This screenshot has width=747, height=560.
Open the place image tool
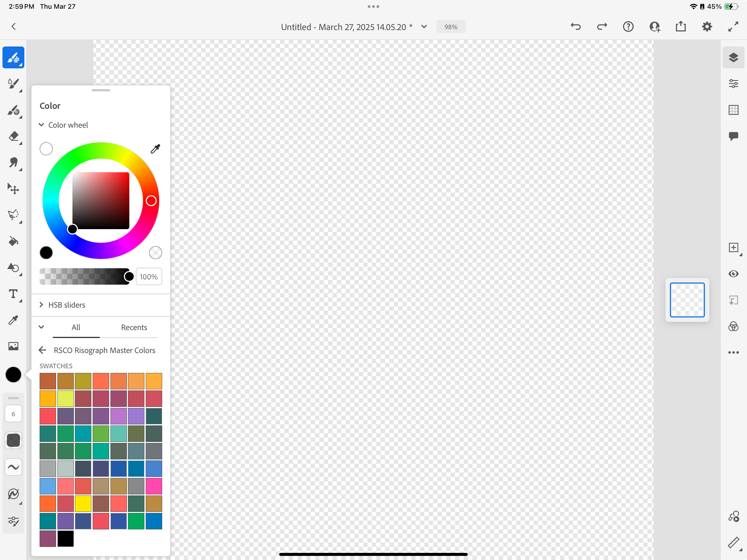point(13,346)
